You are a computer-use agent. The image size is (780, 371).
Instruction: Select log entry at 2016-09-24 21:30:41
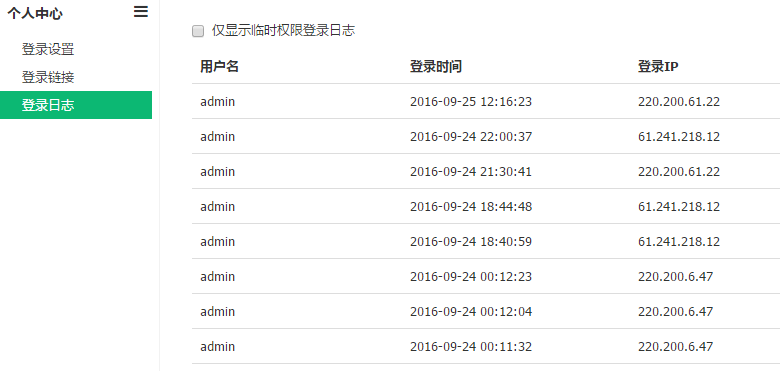point(486,171)
